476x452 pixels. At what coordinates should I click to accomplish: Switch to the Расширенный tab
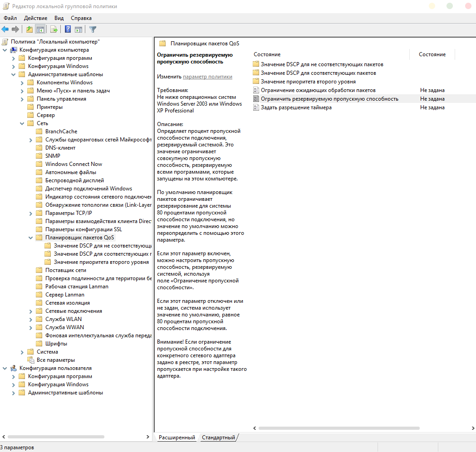[x=177, y=437]
